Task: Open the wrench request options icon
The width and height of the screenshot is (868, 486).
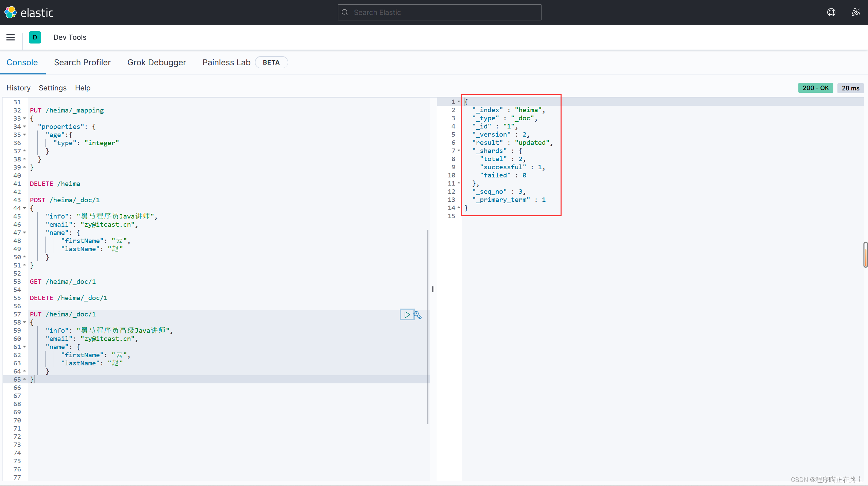Action: [418, 315]
